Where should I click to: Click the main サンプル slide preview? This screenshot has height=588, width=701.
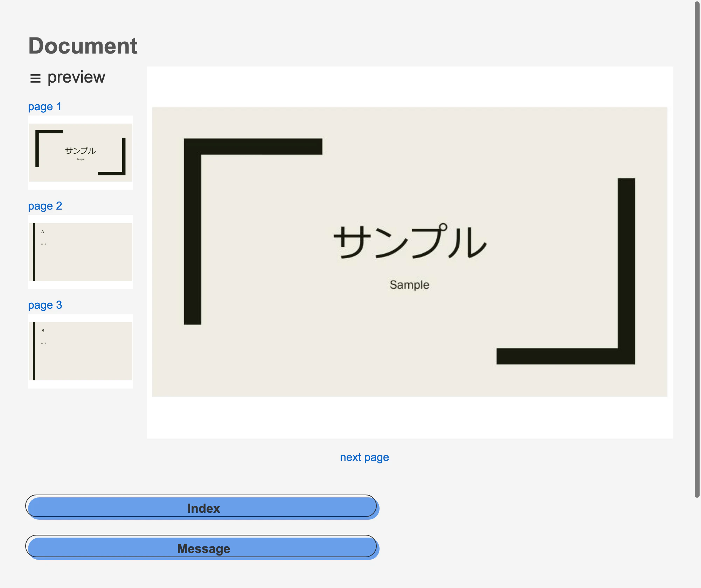(410, 252)
